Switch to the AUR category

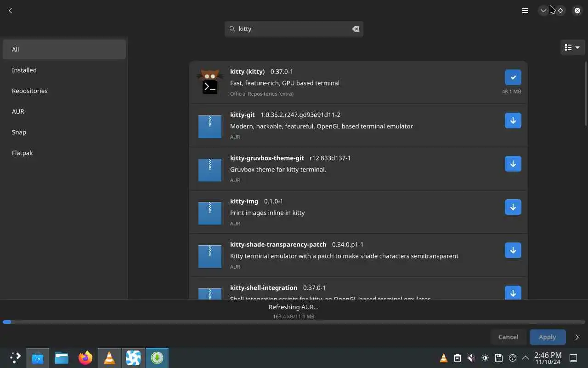coord(64,111)
